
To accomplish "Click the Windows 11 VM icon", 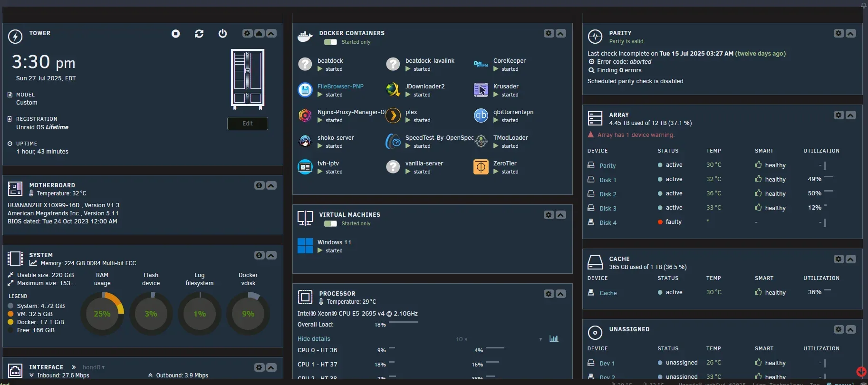I will click(305, 246).
